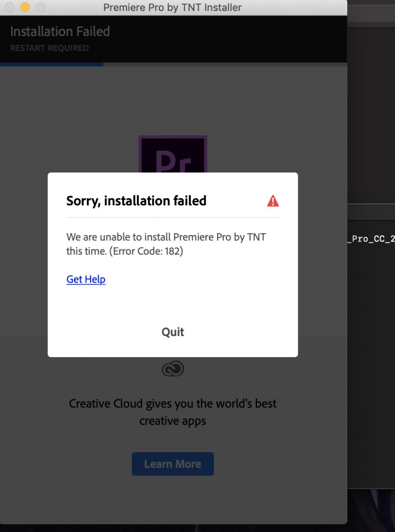Viewport: 395px width, 532px height.
Task: Quit the failed installer dialog
Action: (173, 332)
